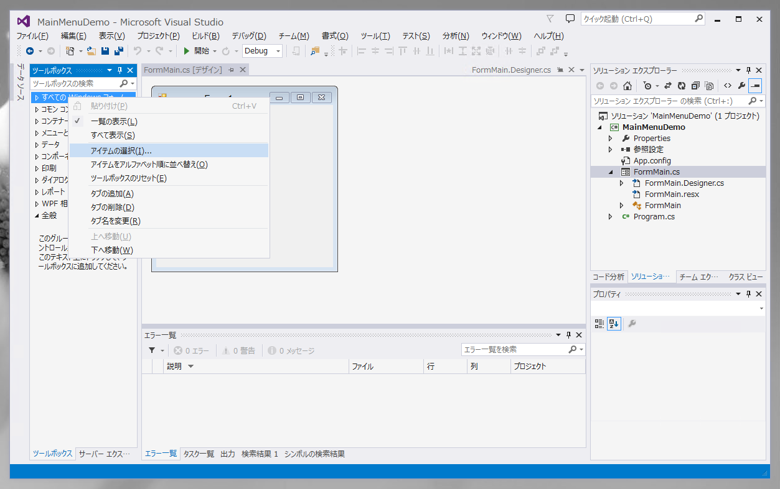Click the Save All toolbar icon
The height and width of the screenshot is (489, 780).
118,51
